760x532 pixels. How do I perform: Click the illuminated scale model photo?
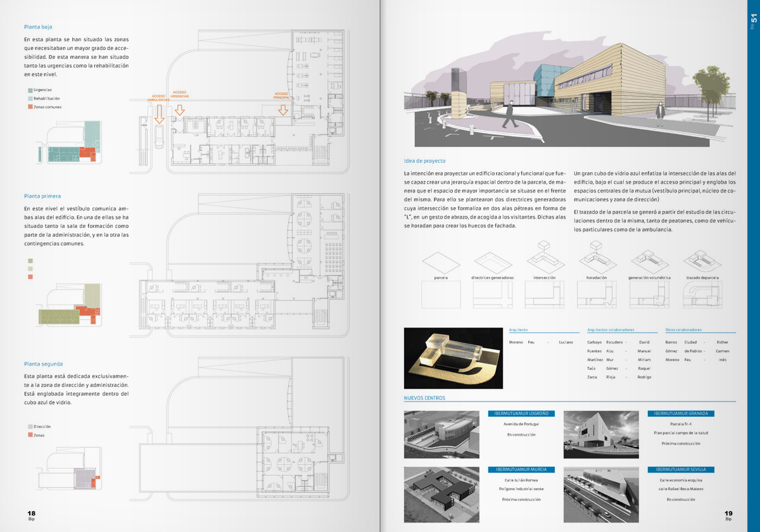453,358
